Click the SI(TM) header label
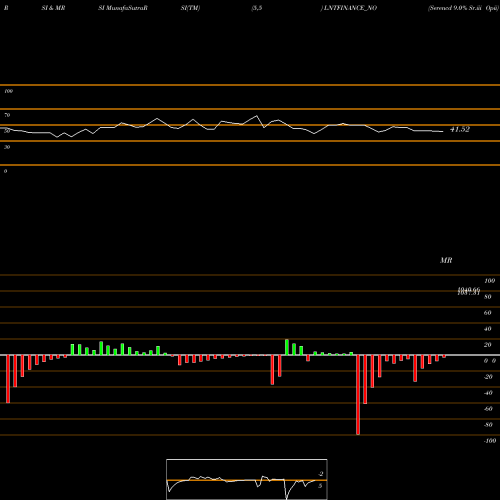The width and height of the screenshot is (500, 500). click(190, 8)
